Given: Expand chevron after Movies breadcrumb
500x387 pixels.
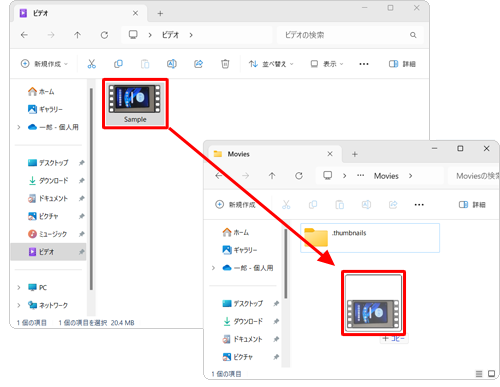Looking at the screenshot, I should (x=410, y=176).
